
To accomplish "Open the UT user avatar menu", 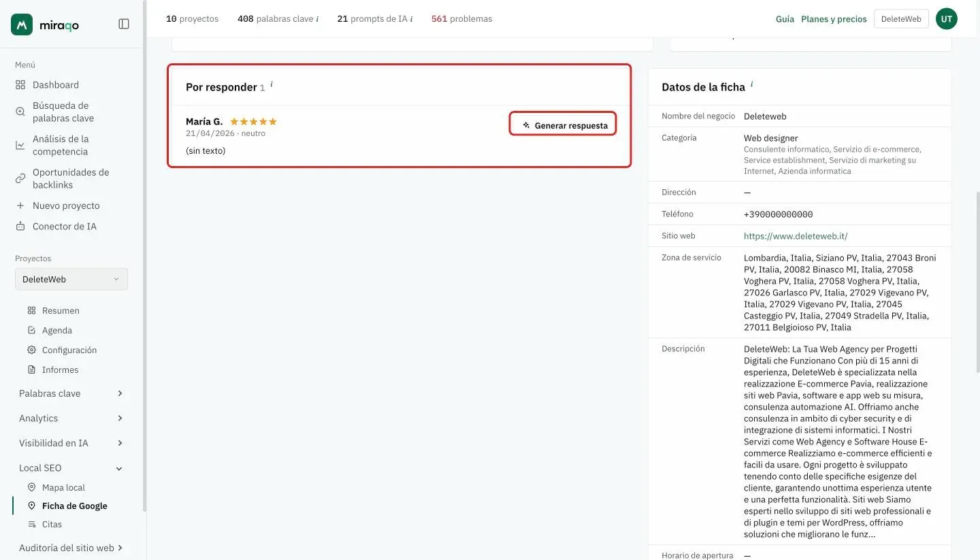I will pos(947,19).
